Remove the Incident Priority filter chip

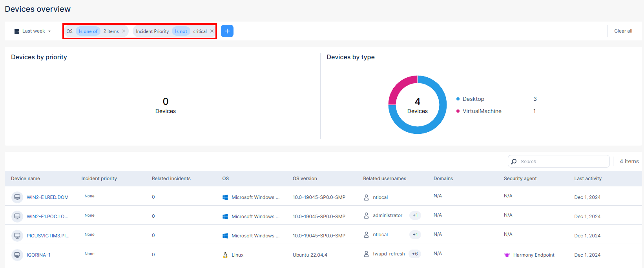[212, 31]
